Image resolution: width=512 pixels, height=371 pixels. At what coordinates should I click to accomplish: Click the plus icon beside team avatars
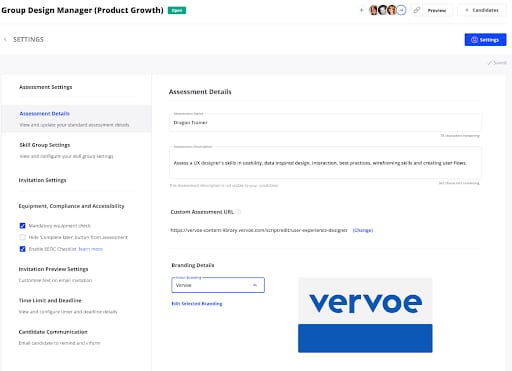click(361, 10)
